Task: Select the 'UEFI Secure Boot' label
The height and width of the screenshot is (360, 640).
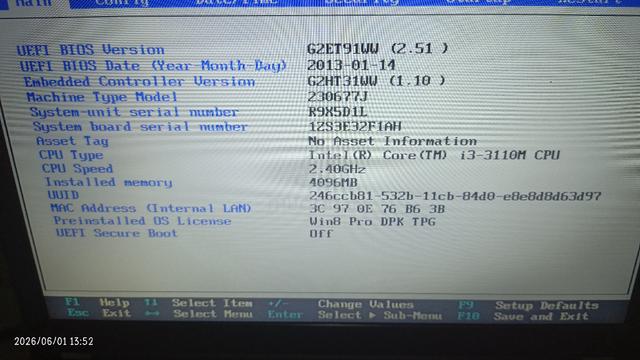Action: pos(116,233)
